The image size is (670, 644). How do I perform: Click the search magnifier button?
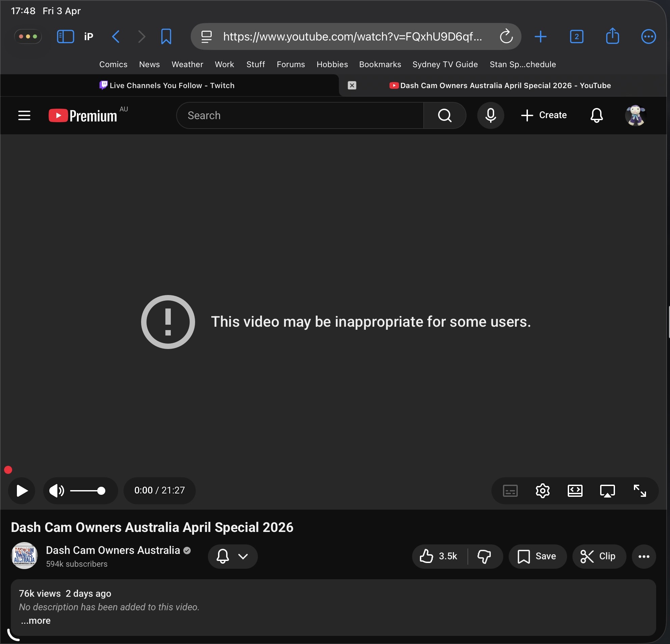click(x=445, y=115)
